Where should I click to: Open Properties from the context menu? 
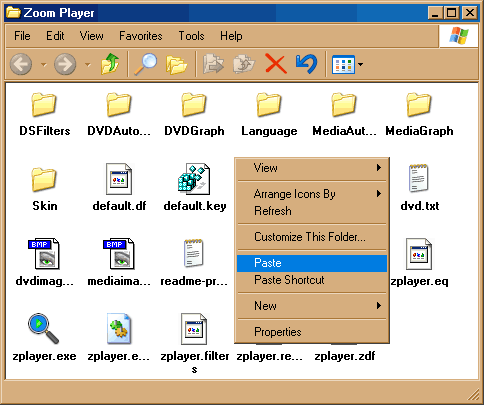pos(312,332)
